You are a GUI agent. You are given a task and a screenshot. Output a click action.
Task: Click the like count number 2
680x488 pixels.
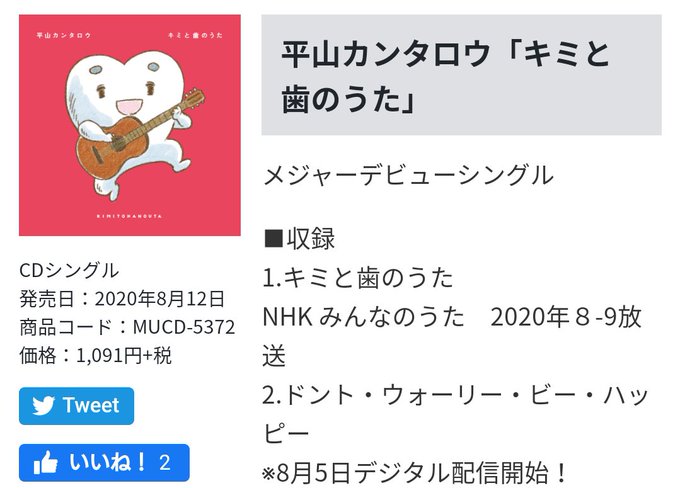coord(164,463)
